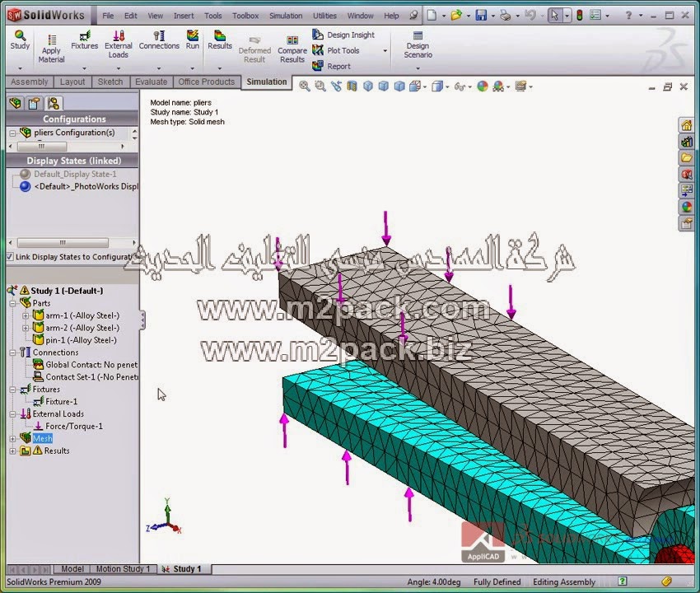Click the Undo icon in the toolbar
700x593 pixels.
pos(530,16)
